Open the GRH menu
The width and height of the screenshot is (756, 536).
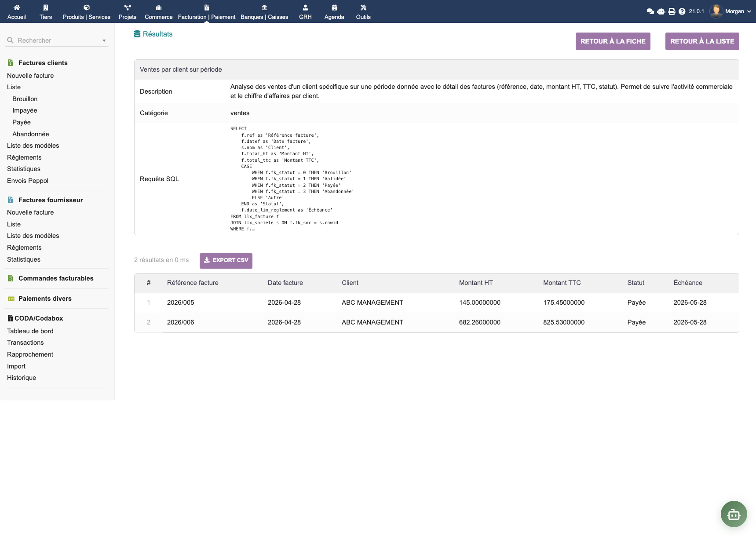[x=305, y=11]
